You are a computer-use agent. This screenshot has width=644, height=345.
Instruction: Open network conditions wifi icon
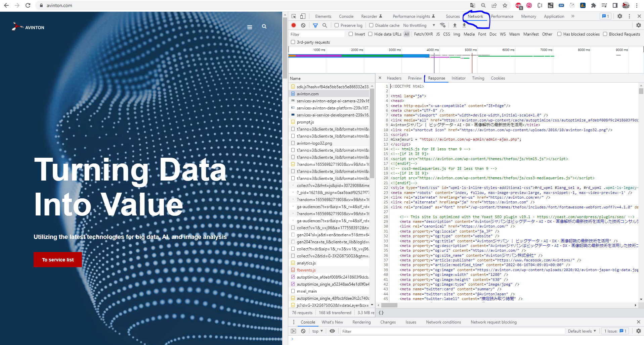[443, 25]
